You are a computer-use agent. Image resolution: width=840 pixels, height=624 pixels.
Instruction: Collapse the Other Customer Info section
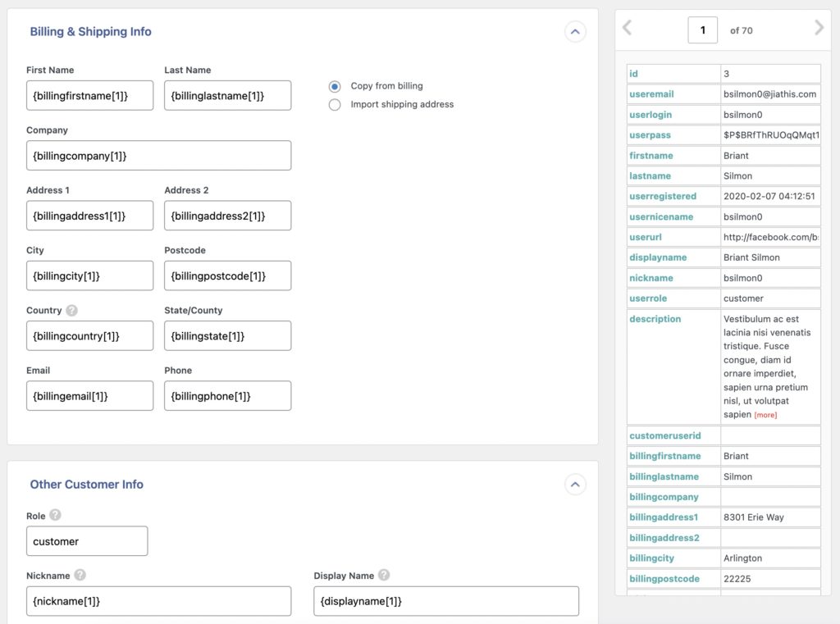[x=575, y=485]
